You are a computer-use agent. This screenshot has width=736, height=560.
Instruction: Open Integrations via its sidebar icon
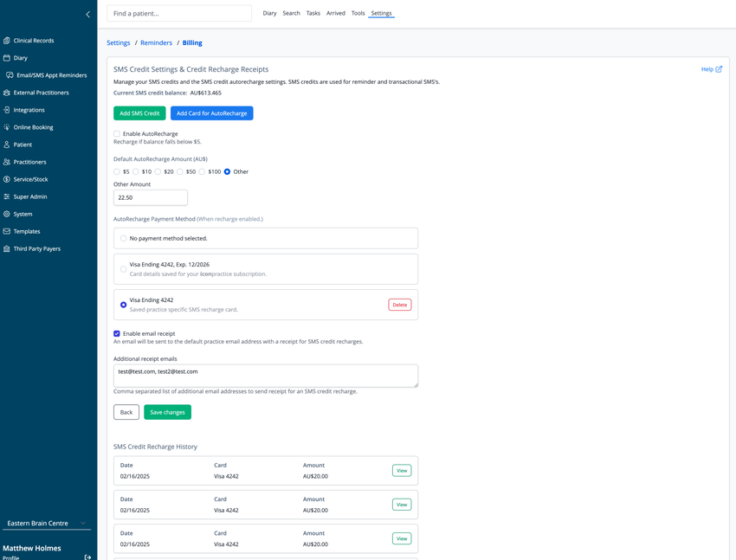(x=7, y=110)
